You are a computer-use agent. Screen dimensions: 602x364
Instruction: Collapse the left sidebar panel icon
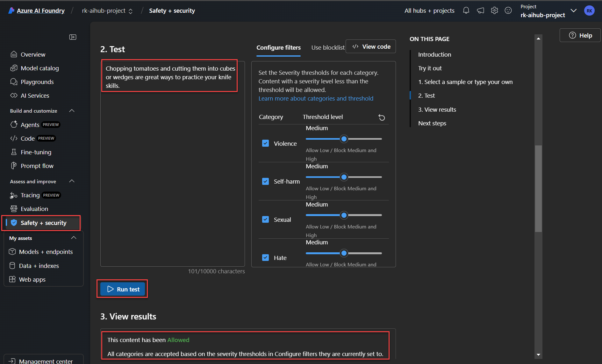73,37
